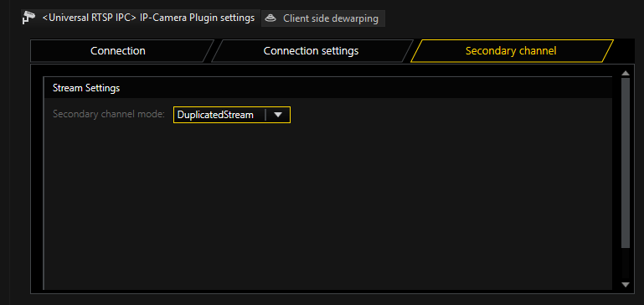The height and width of the screenshot is (305, 644).
Task: Click the scrollbar down arrow
Action: [626, 284]
